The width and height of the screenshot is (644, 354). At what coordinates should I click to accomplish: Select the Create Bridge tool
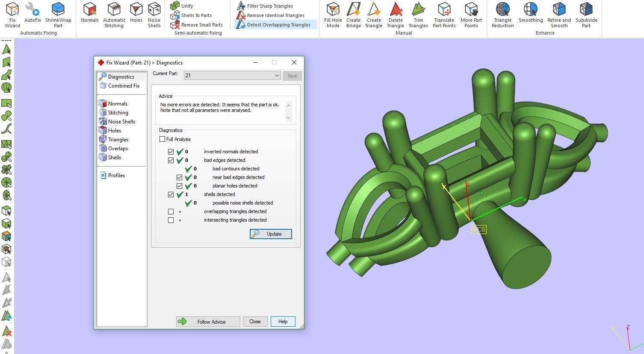pos(354,15)
